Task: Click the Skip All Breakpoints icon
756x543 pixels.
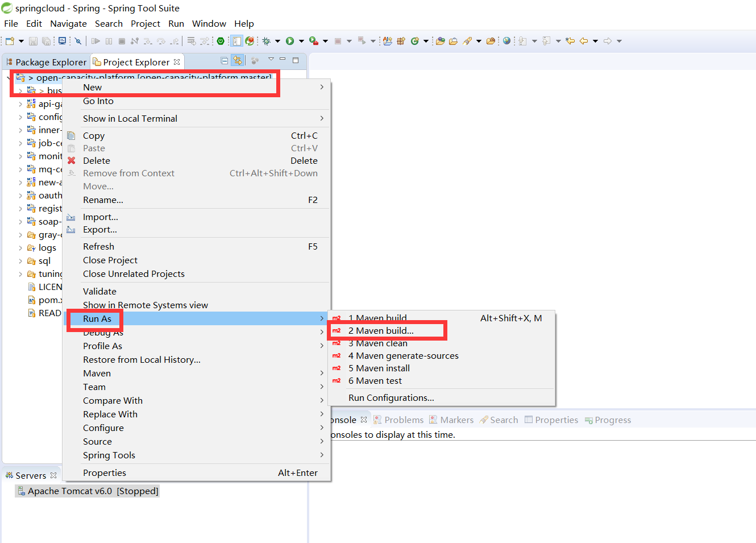Action: (x=78, y=41)
